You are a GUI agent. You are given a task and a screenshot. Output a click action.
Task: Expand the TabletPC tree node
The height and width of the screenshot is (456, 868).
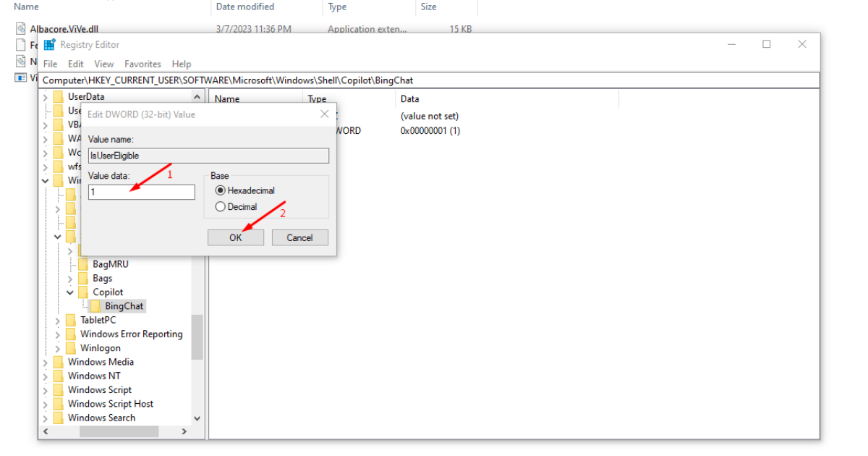tap(58, 320)
